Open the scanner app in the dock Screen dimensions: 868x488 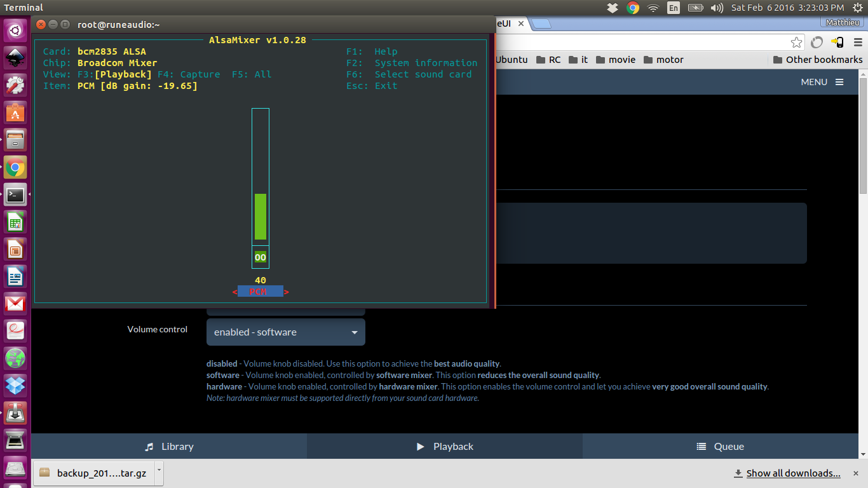tap(15, 441)
